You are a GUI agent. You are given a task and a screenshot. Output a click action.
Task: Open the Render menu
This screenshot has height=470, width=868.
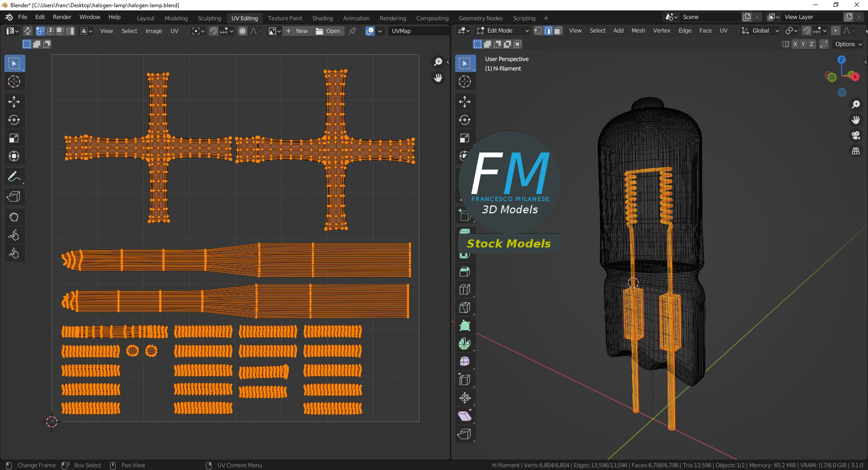62,17
